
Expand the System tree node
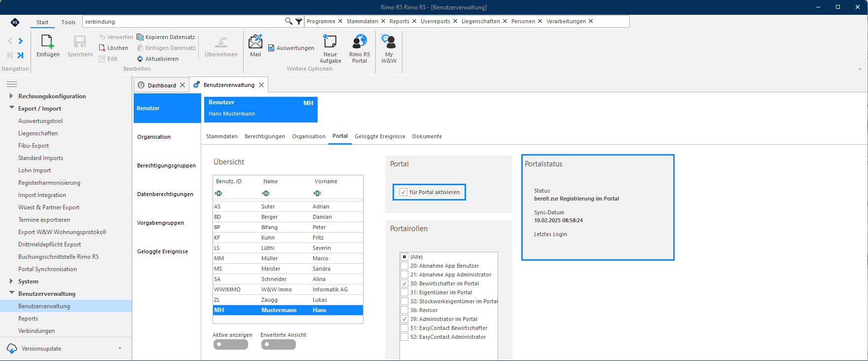[x=11, y=281]
